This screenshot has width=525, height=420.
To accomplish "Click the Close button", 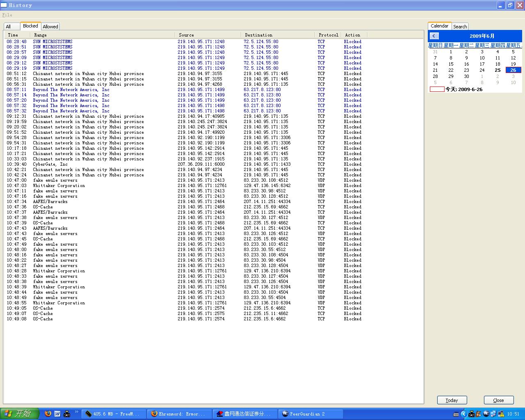I will [498, 400].
